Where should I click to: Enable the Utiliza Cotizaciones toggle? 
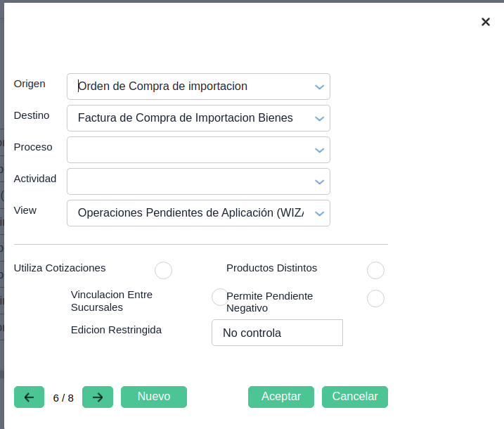(x=163, y=271)
